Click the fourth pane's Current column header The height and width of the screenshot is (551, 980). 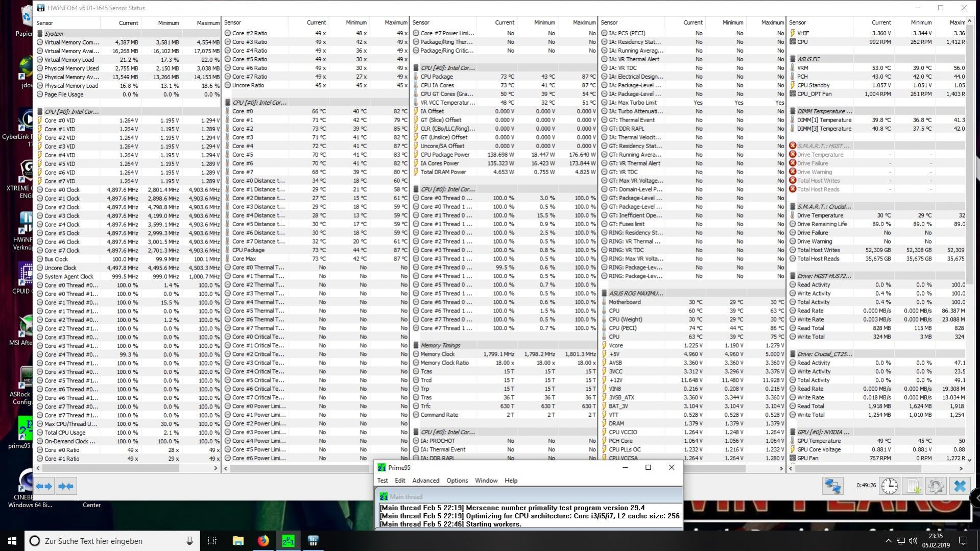686,22
